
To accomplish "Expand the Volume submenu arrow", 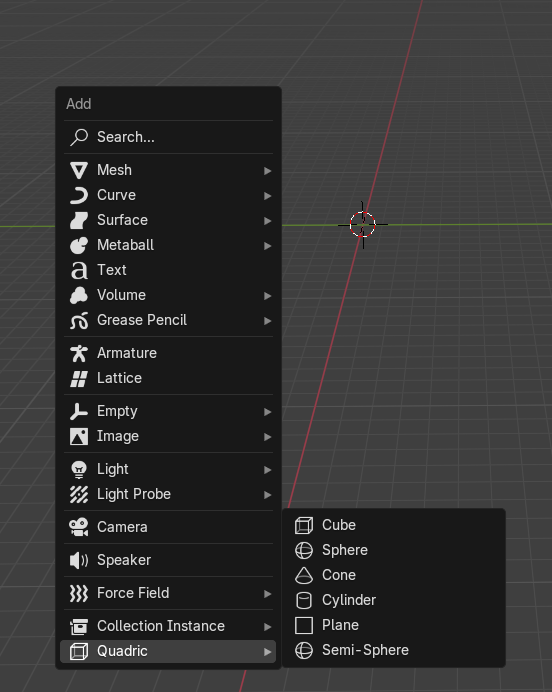I will [x=267, y=296].
